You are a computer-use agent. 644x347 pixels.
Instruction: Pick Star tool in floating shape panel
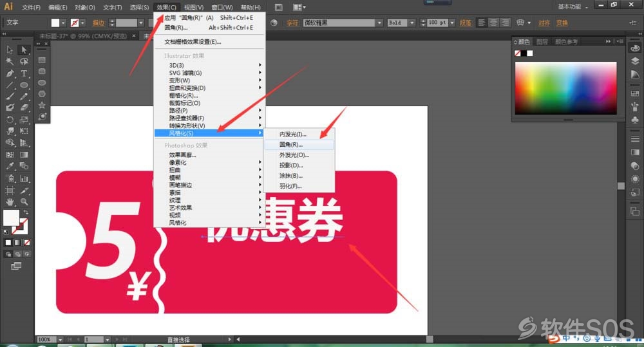(42, 105)
